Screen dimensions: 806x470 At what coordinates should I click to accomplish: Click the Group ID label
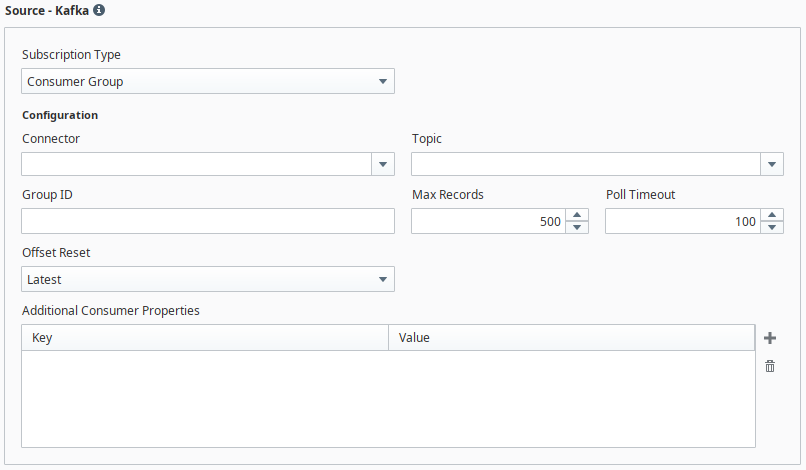(47, 194)
